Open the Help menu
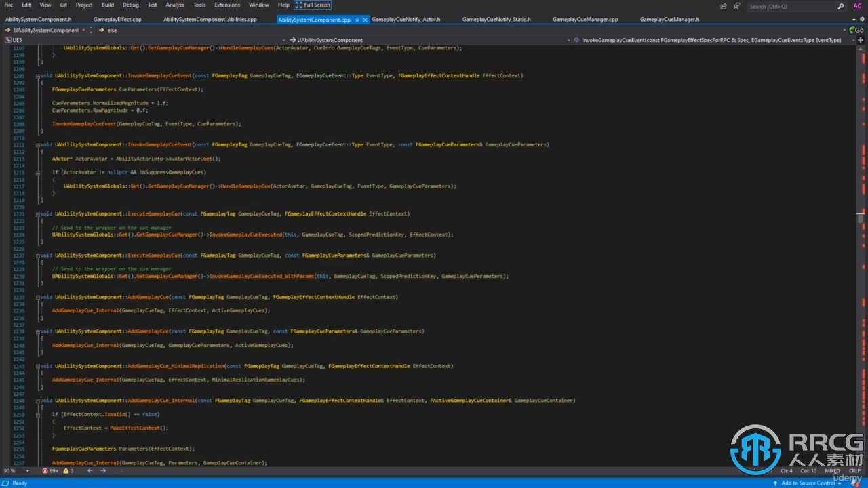Viewport: 868px width, 488px height. 283,5
